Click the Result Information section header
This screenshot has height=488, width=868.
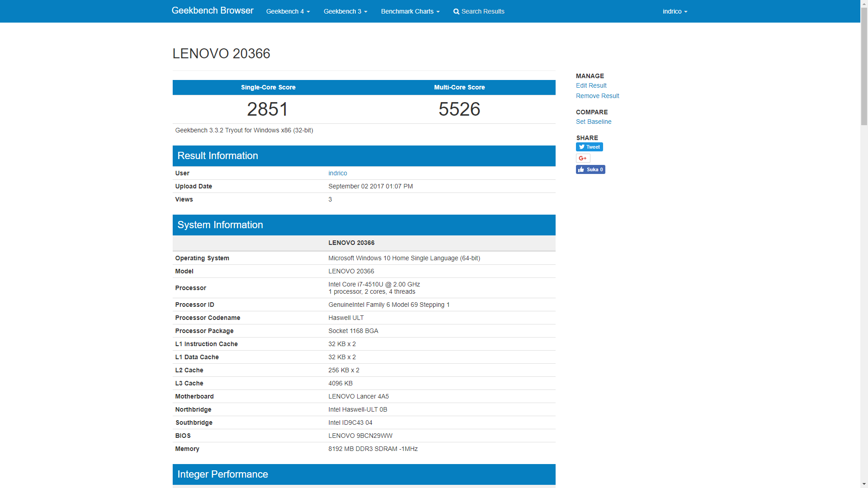[x=364, y=156]
